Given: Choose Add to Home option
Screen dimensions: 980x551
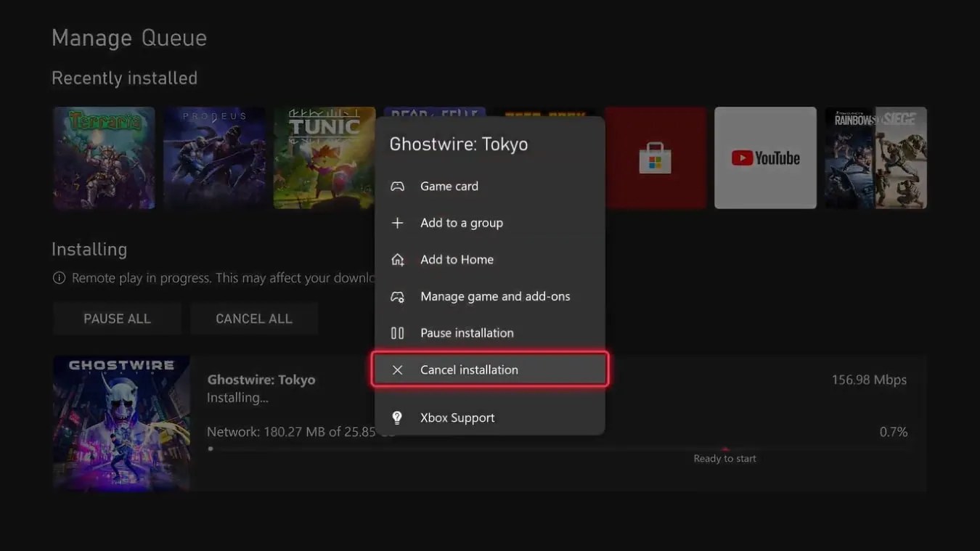Looking at the screenshot, I should [x=457, y=259].
